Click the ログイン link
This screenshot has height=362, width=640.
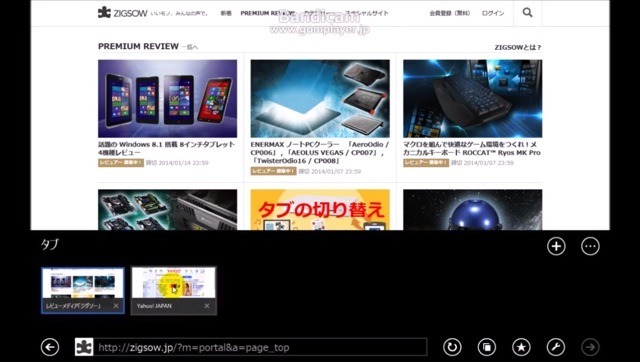click(493, 13)
